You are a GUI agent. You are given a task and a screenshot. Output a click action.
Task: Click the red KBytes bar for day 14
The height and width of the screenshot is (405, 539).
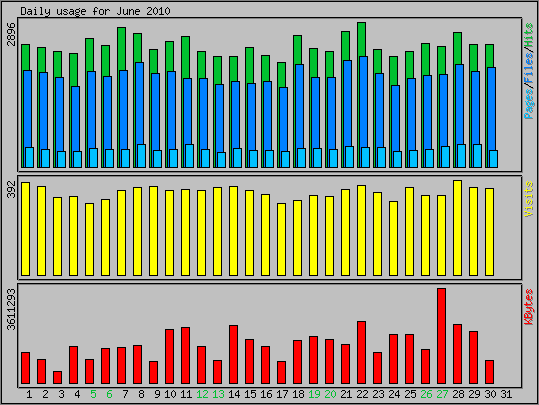point(233,354)
